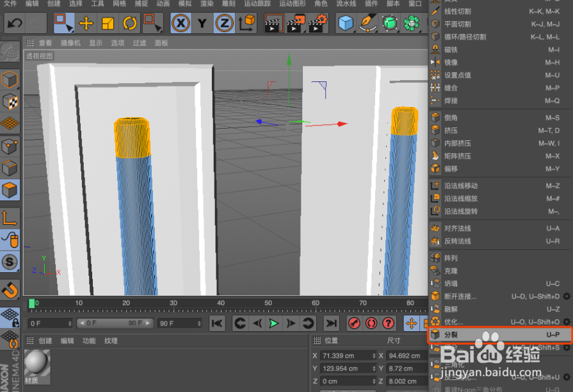Image resolution: width=573 pixels, height=392 pixels.
Task: Click the cube primitive icon
Action: (344, 23)
